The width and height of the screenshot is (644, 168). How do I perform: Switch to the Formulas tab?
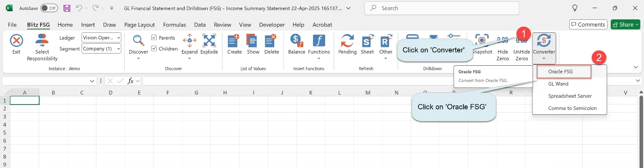[x=174, y=25]
